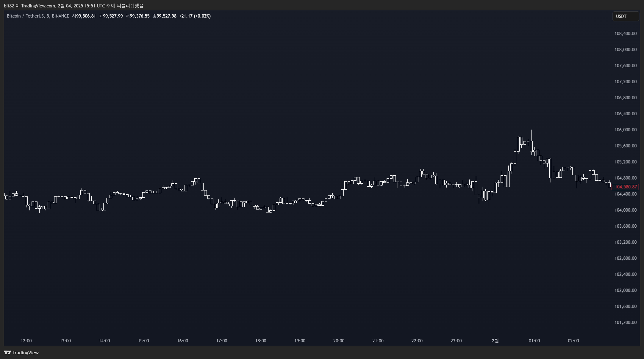Click the 105,600.00 price axis label
Screen dimensions: 644x359
626,146
